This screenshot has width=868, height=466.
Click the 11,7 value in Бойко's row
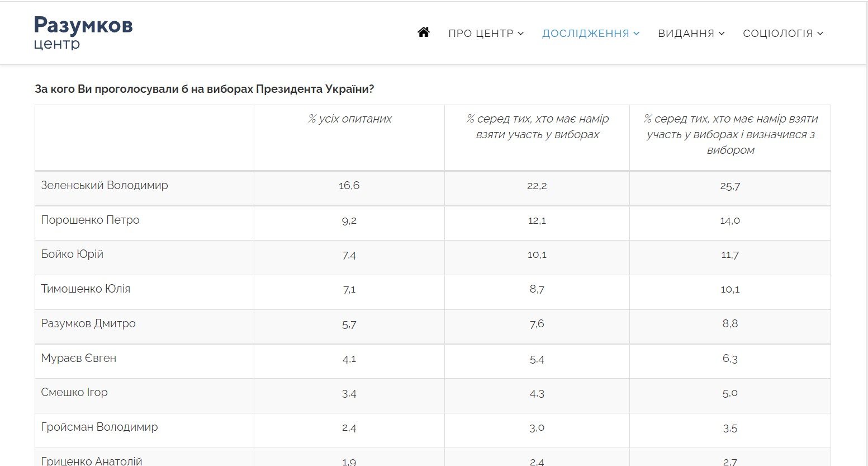tap(730, 255)
